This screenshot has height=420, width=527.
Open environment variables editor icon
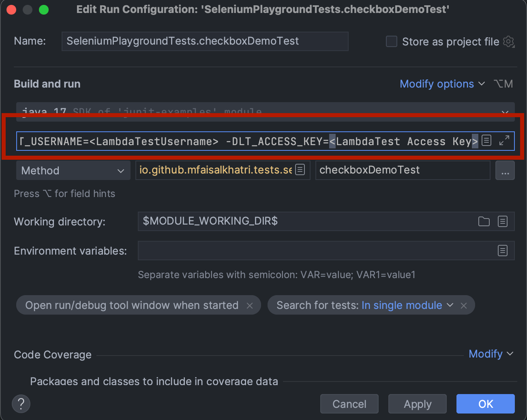pyautogui.click(x=503, y=251)
